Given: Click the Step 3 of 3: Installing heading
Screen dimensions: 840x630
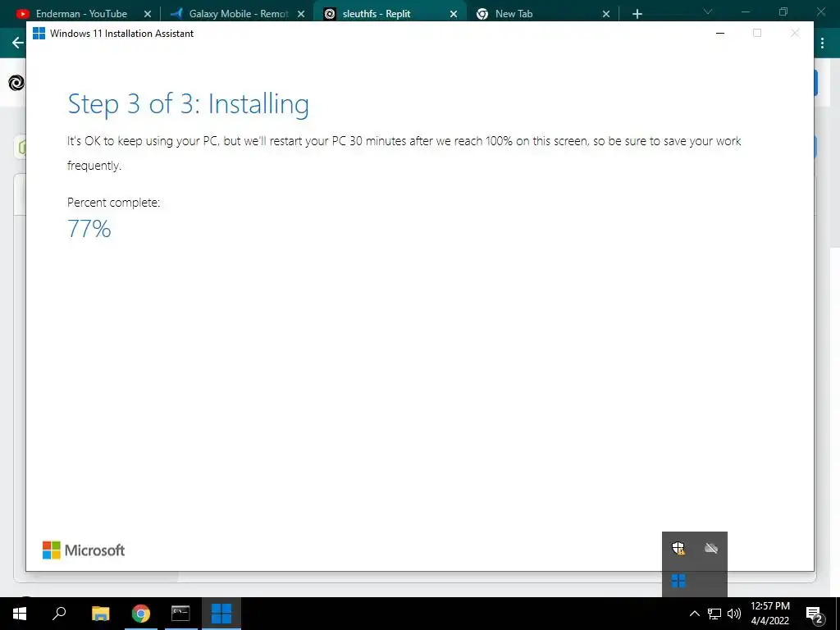Looking at the screenshot, I should pos(188,104).
